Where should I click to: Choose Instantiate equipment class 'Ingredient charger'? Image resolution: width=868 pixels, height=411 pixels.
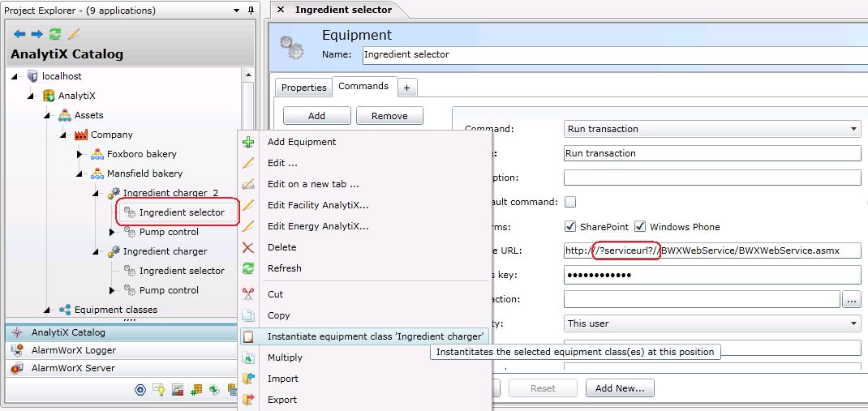(375, 336)
